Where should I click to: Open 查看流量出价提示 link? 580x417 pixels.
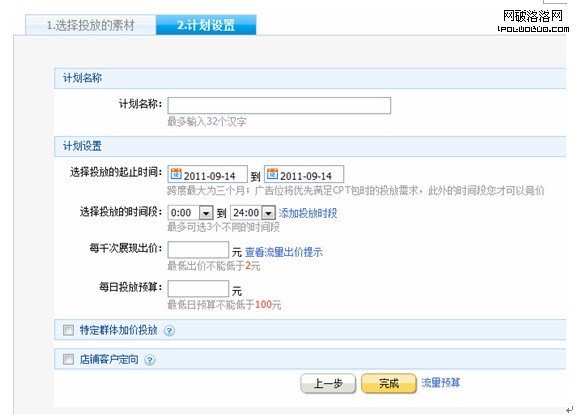[x=284, y=252]
